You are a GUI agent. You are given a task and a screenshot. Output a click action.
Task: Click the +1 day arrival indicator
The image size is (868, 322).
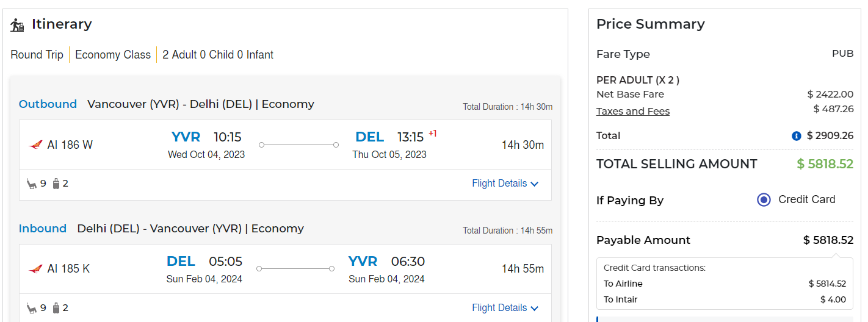click(x=432, y=133)
